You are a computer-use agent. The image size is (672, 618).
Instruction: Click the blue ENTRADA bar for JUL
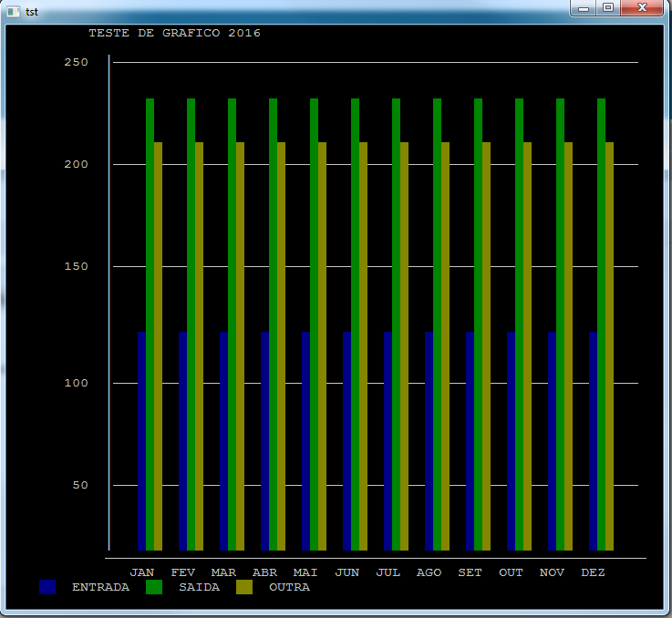(388, 438)
